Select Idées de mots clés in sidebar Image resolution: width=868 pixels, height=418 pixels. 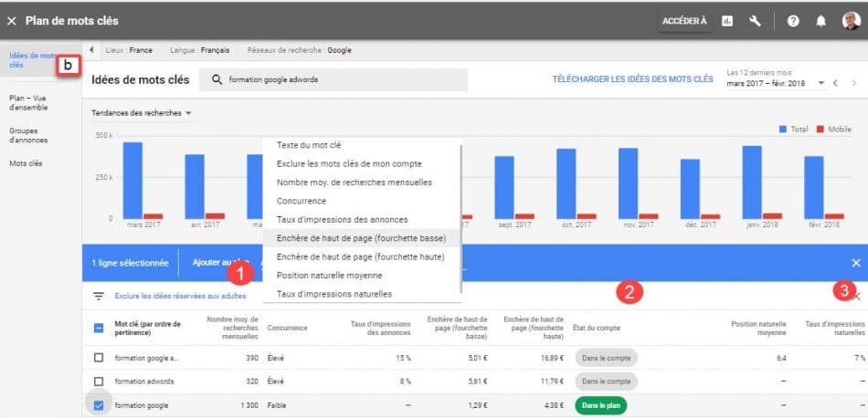click(x=32, y=59)
